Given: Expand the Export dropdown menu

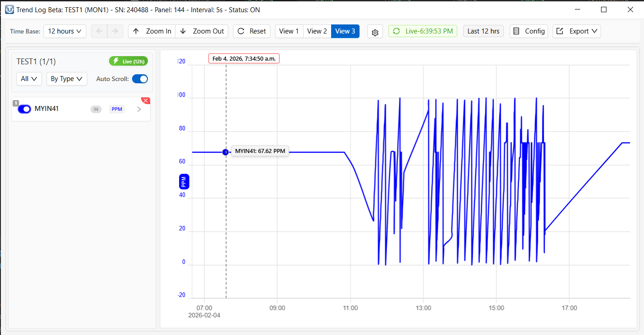Looking at the screenshot, I should (x=577, y=31).
